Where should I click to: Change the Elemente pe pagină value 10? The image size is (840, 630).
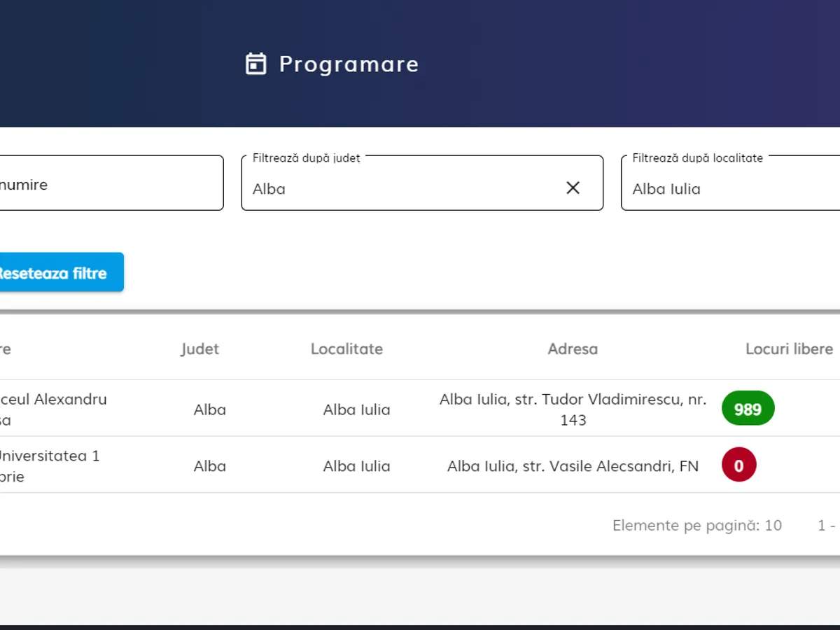click(772, 526)
